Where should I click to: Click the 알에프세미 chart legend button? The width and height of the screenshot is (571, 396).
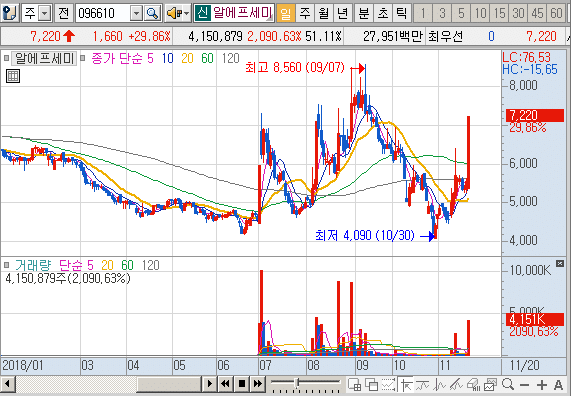[x=44, y=58]
